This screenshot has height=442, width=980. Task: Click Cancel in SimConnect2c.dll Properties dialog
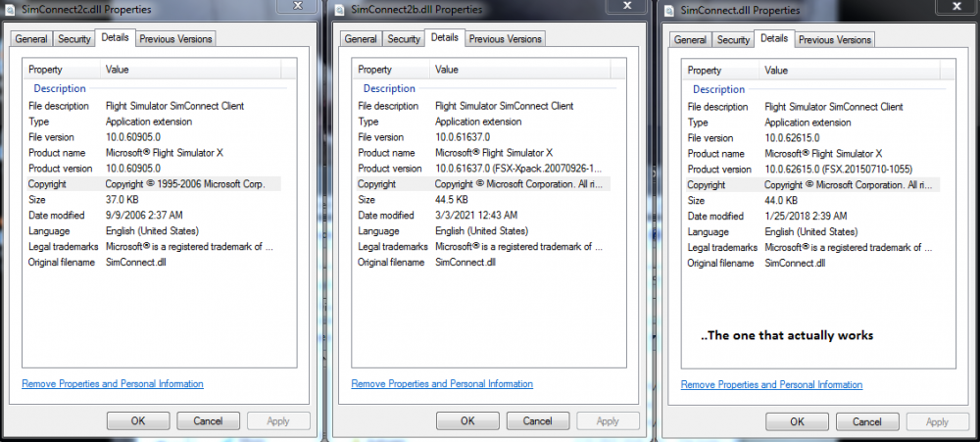(x=208, y=420)
